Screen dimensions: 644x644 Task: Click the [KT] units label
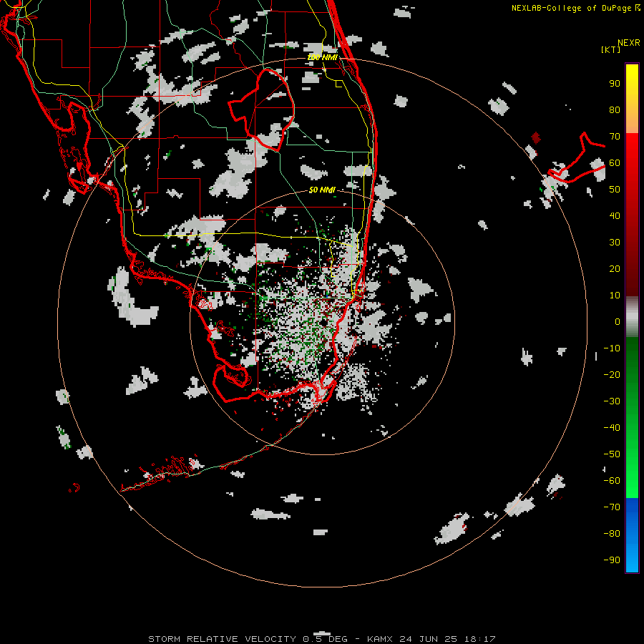[610, 49]
